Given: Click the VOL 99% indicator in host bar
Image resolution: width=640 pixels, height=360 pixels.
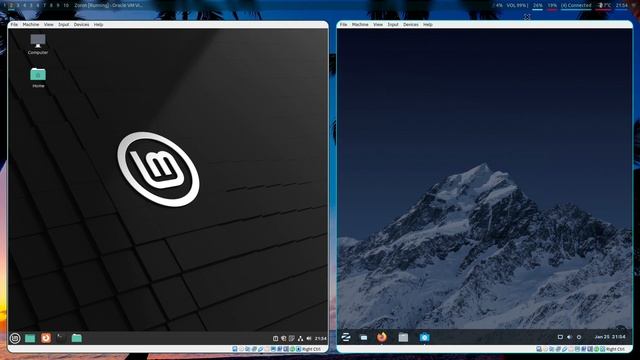Looking at the screenshot, I should (x=517, y=5).
